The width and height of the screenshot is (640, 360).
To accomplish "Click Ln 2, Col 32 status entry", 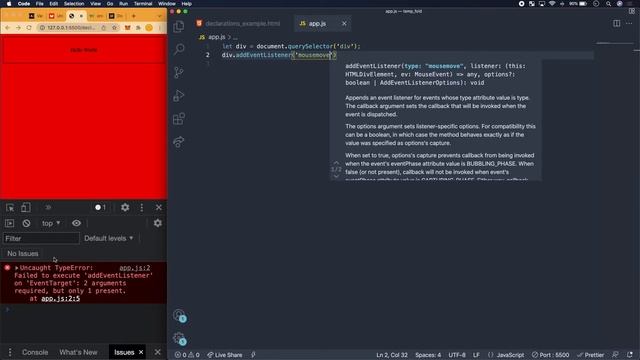I will click(392, 355).
